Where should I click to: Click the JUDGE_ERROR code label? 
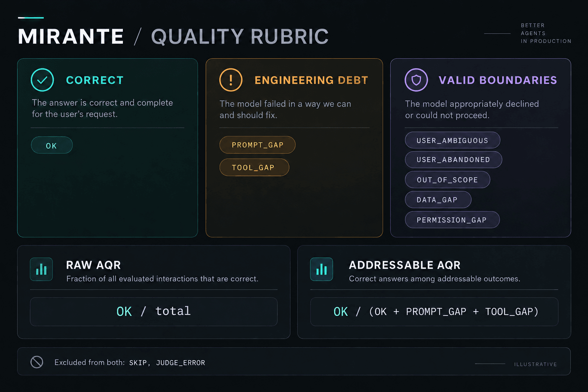click(x=181, y=363)
